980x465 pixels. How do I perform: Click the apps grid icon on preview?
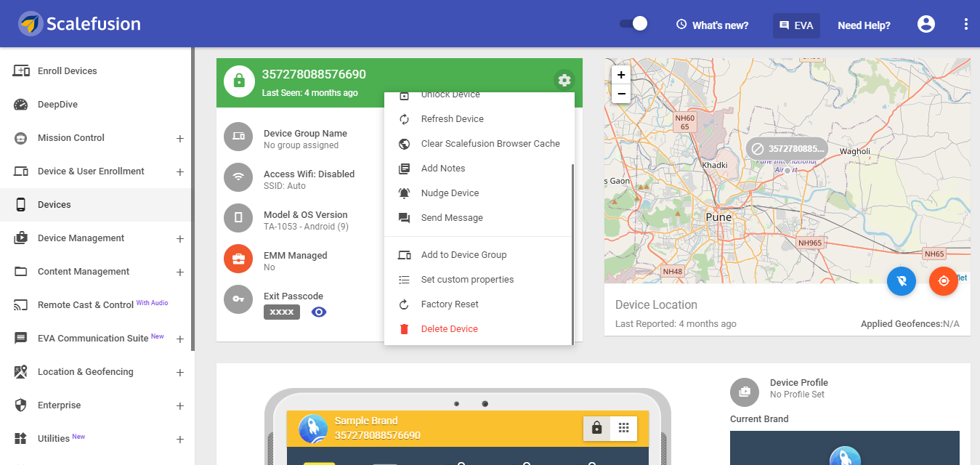pos(623,428)
